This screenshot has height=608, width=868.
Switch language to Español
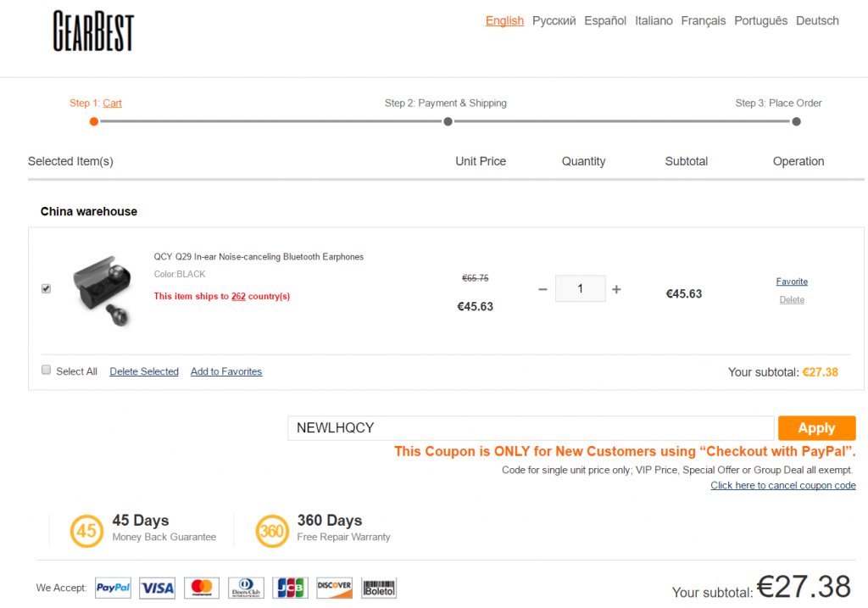[605, 20]
